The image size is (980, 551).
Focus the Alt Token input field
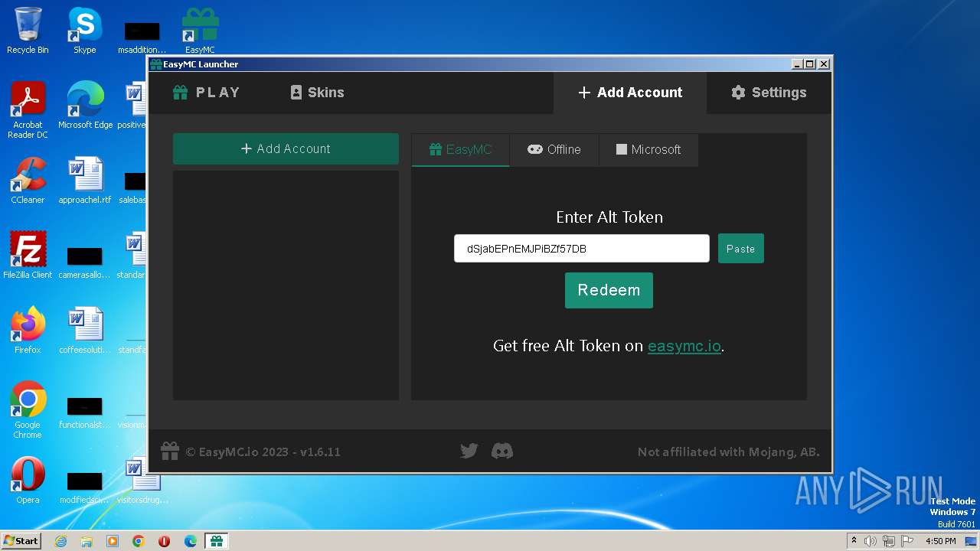point(582,249)
